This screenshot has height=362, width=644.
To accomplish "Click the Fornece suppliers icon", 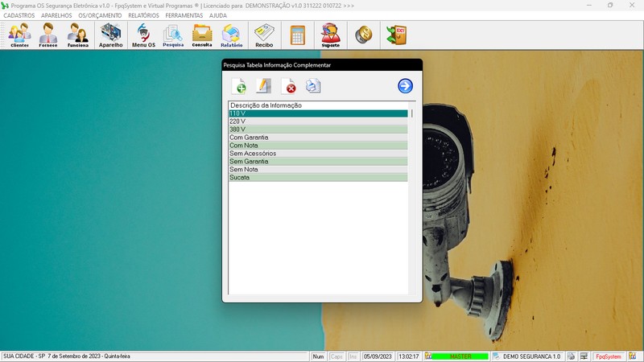I will click(x=49, y=35).
